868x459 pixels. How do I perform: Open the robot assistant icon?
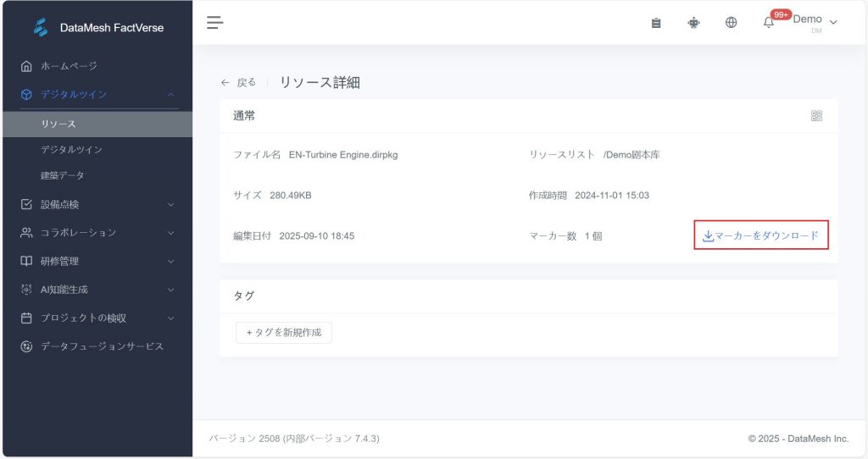tap(693, 23)
